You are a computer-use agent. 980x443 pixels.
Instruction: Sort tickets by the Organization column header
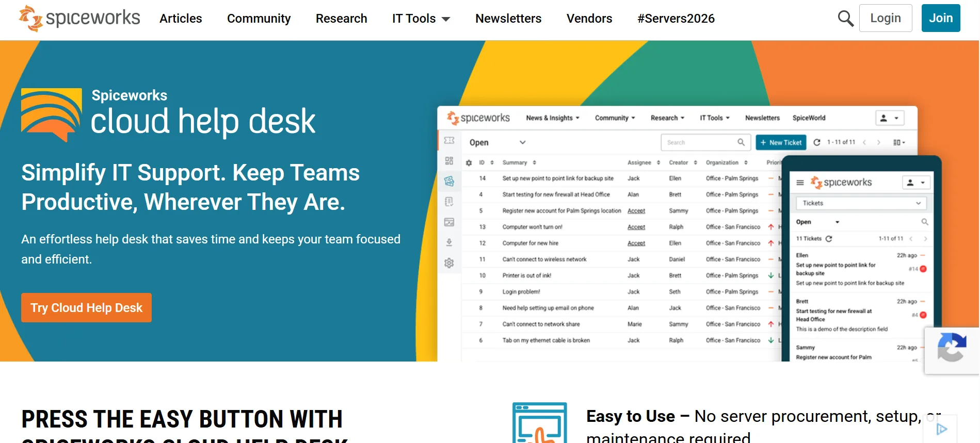(727, 162)
